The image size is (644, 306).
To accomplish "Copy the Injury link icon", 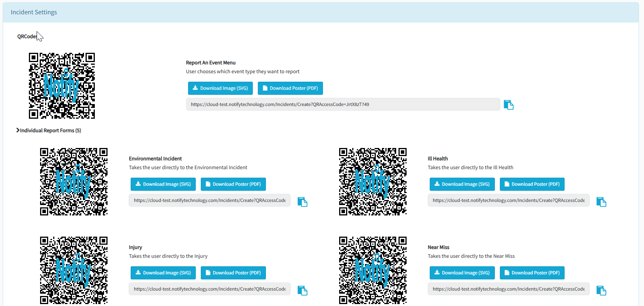I will (302, 291).
